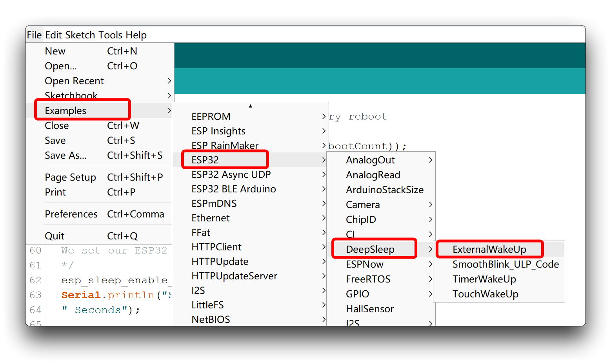Choose Save from the File menu

[x=100, y=140]
